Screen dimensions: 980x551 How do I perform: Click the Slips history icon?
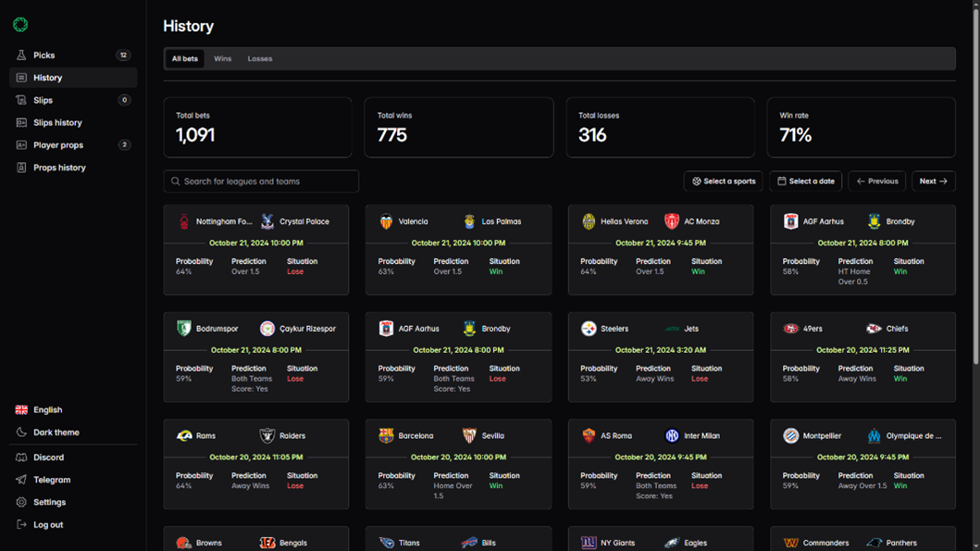click(x=21, y=122)
